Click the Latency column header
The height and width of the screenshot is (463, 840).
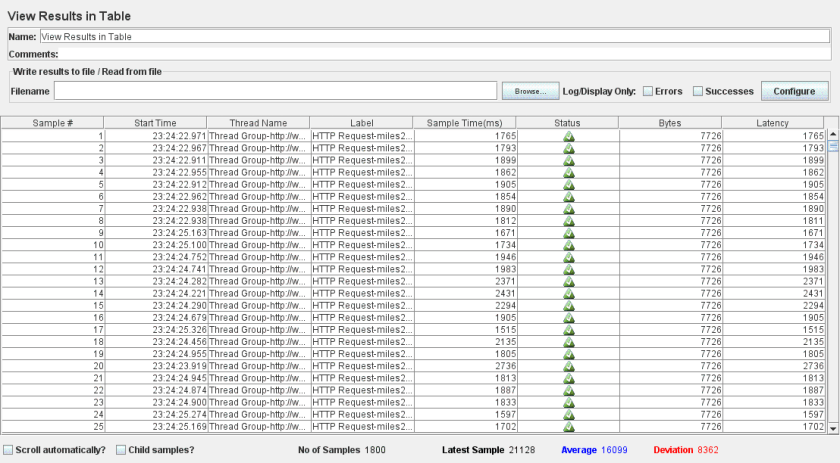pyautogui.click(x=774, y=122)
